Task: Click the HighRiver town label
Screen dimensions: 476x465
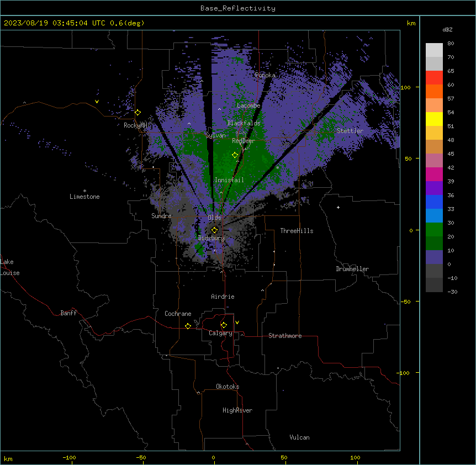Action: click(x=237, y=410)
